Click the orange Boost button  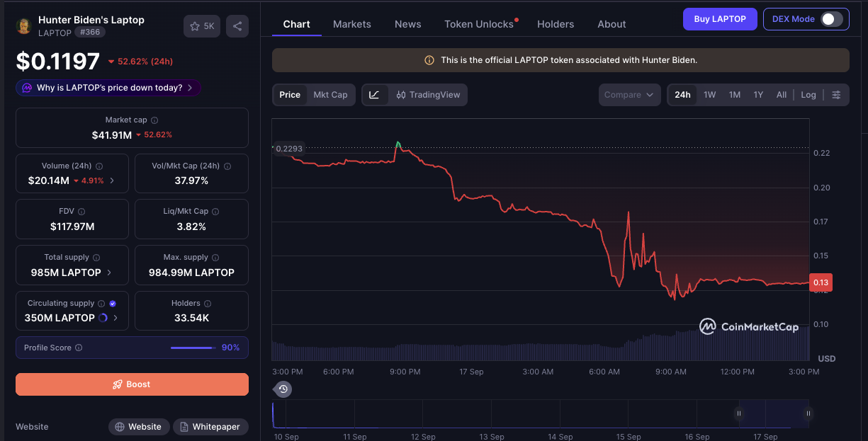132,384
